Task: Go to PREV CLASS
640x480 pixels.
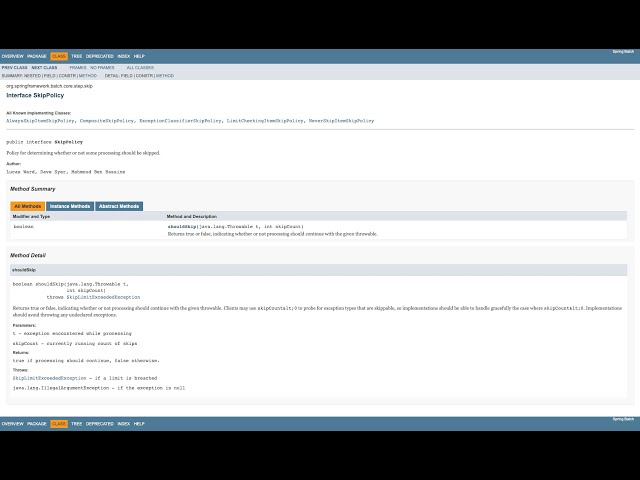Action: pyautogui.click(x=15, y=68)
